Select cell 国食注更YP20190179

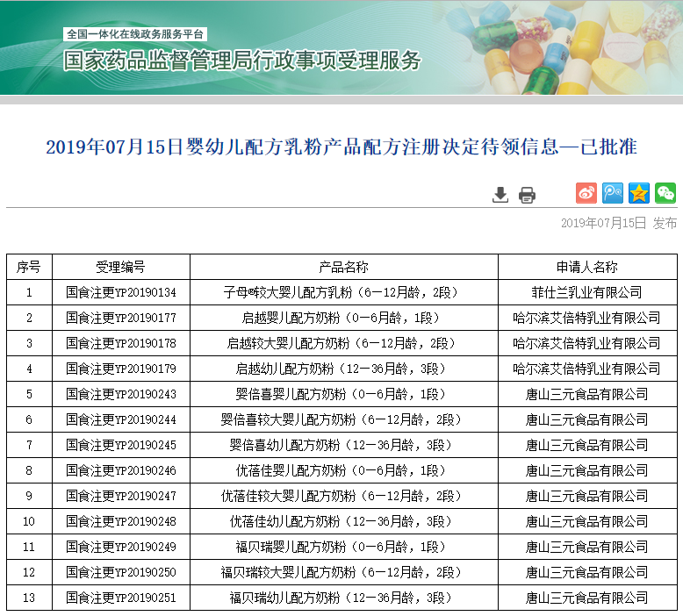click(x=121, y=369)
